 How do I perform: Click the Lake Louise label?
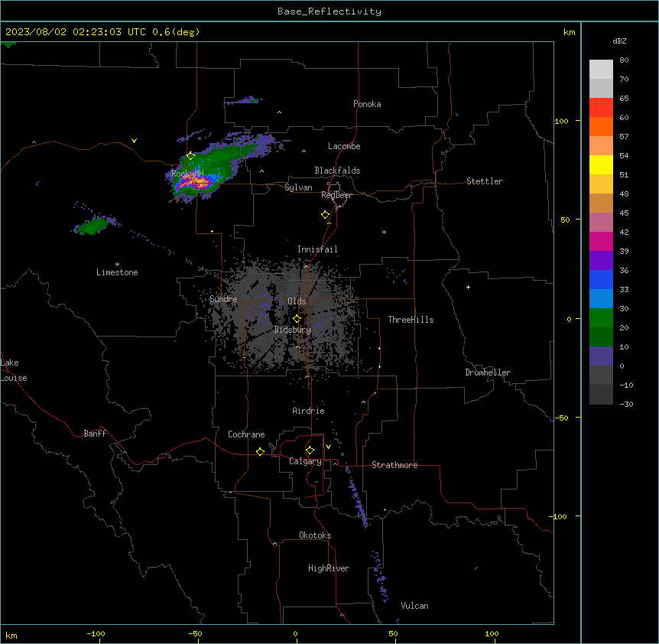[12, 370]
